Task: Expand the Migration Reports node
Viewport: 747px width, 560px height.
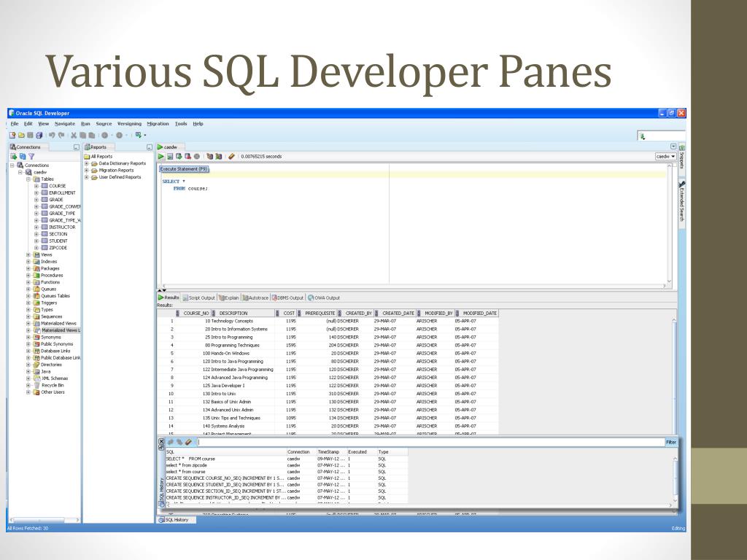Action: 87,170
